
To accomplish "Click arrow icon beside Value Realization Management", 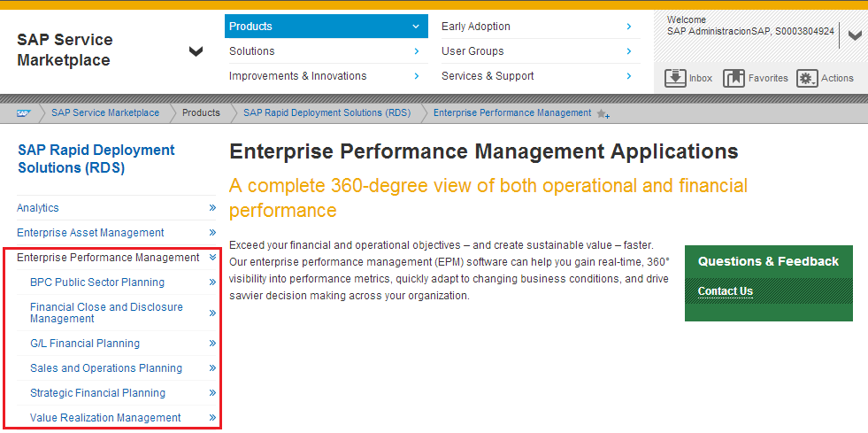I will [x=212, y=418].
